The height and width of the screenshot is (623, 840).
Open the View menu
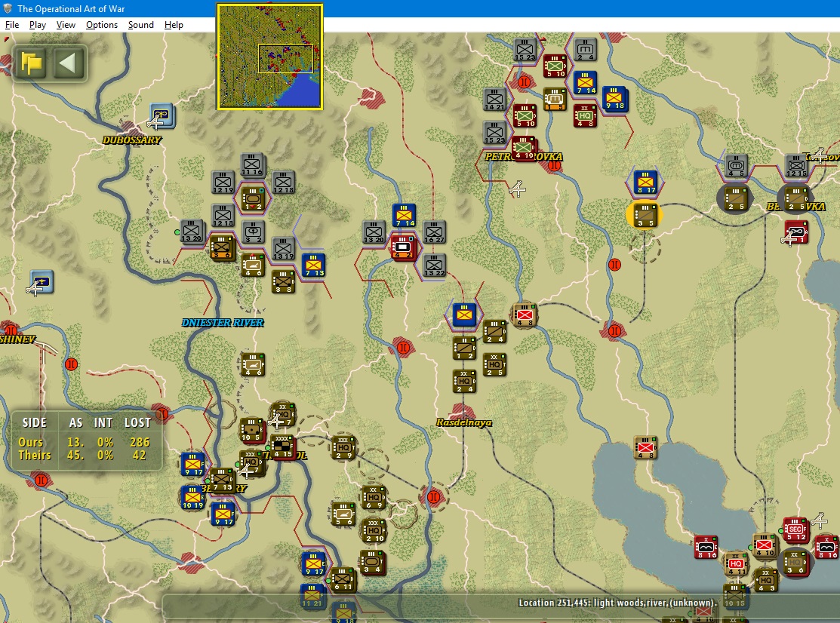[66, 25]
